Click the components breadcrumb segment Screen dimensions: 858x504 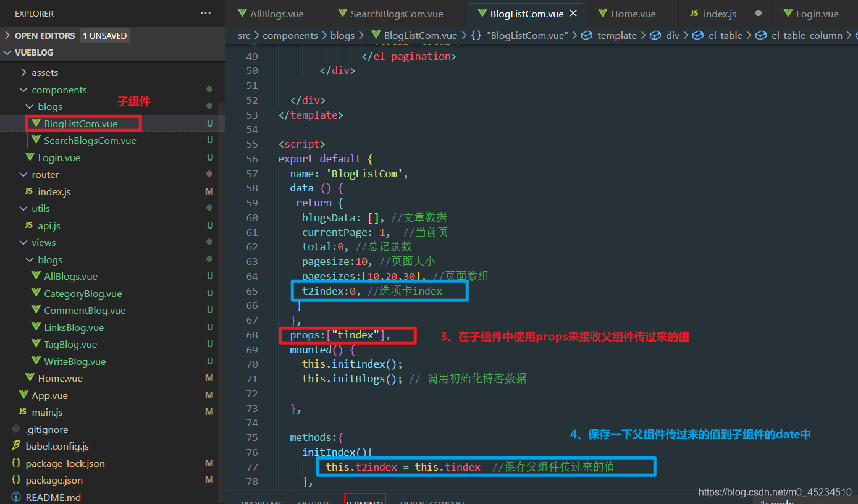pyautogui.click(x=290, y=35)
